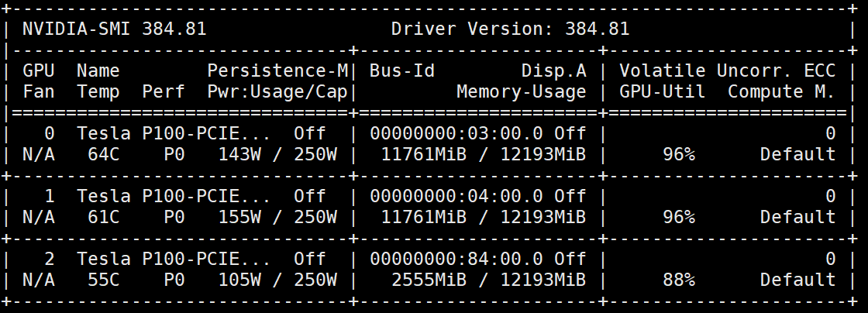Click GPU 0's P0 performance state
Viewport: 868px width, 313px height.
174,154
